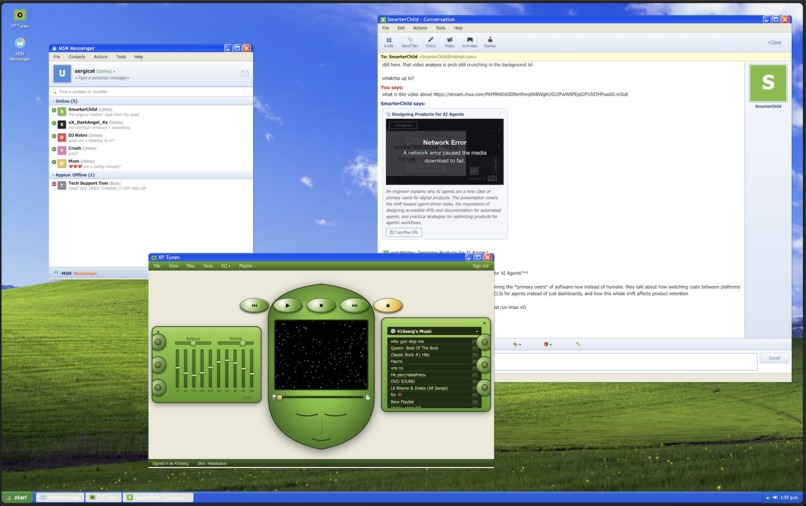
Task: Click sergical's blue U avatar
Action: click(x=62, y=74)
